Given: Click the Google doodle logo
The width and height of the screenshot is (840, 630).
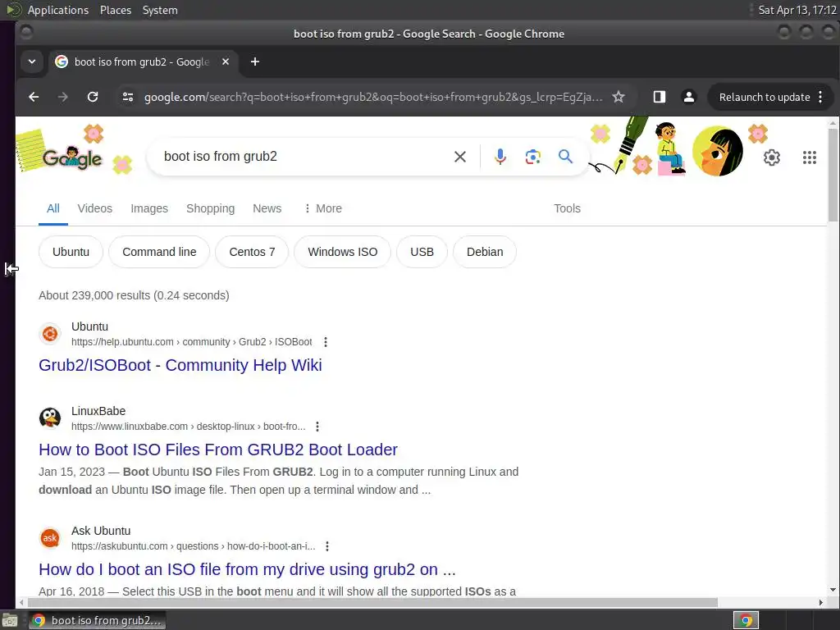Looking at the screenshot, I should click(x=72, y=158).
